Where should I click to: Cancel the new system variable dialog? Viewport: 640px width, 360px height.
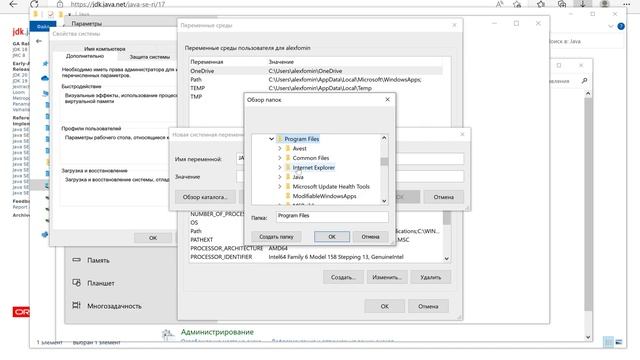pyautogui.click(x=443, y=197)
